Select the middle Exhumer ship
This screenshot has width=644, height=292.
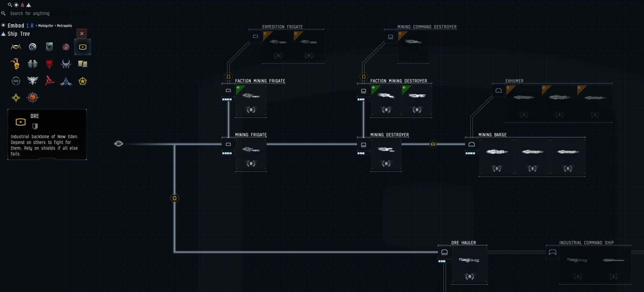pyautogui.click(x=559, y=103)
